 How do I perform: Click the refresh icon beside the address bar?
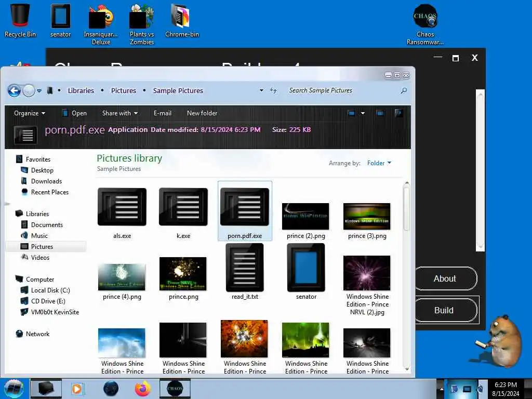coord(273,90)
